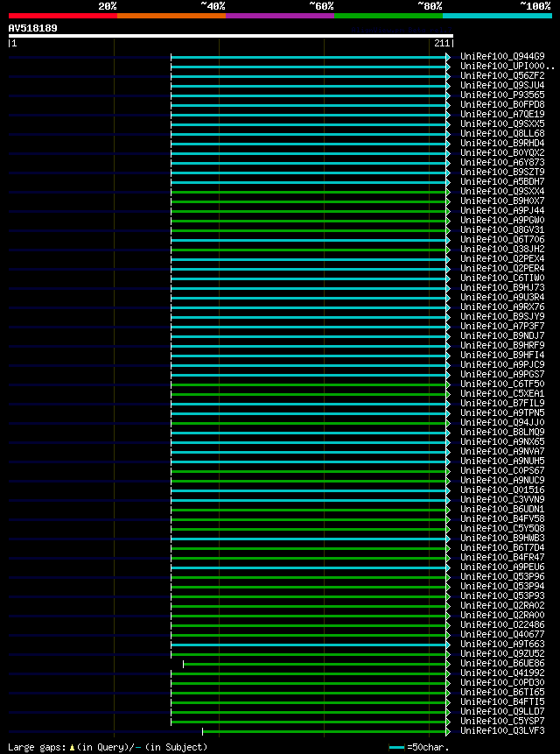Click hit label UniRef100_Q9LLD7

(502, 711)
